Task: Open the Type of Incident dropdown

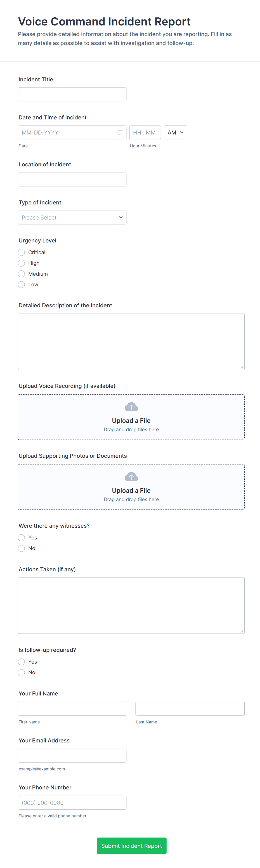Action: pyautogui.click(x=72, y=218)
